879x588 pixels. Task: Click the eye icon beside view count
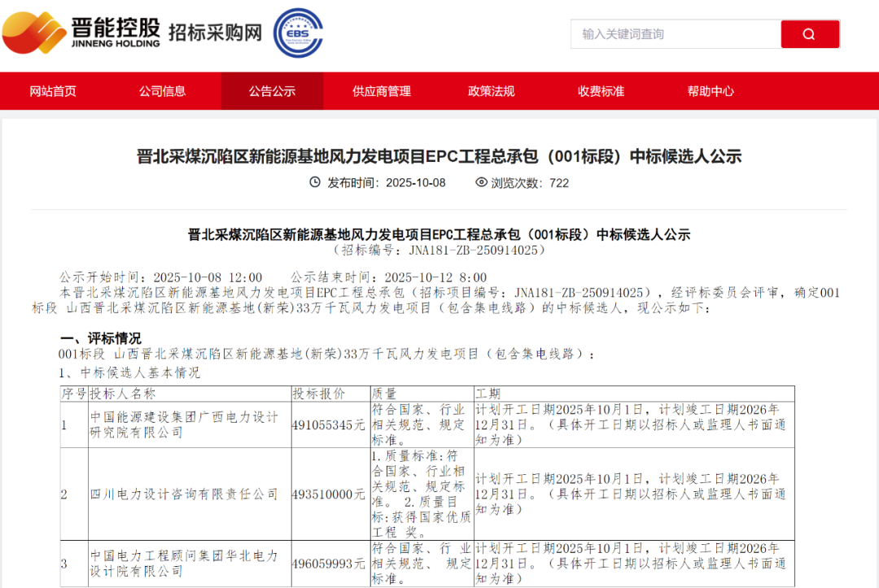[x=481, y=182]
